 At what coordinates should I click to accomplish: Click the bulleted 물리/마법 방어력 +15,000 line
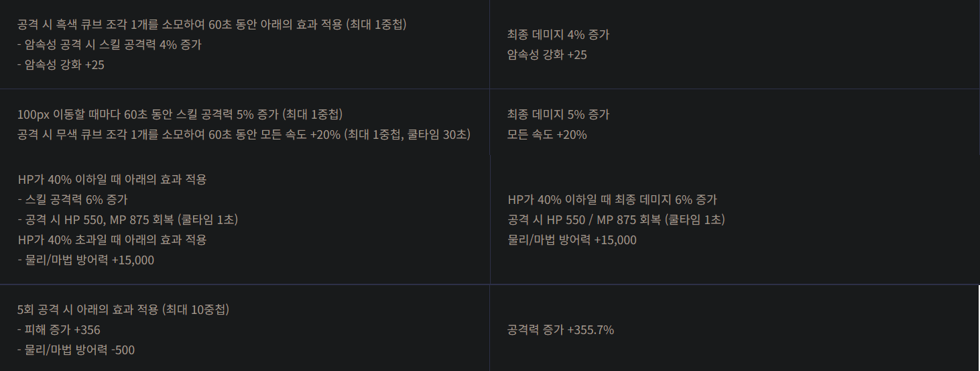(86, 260)
